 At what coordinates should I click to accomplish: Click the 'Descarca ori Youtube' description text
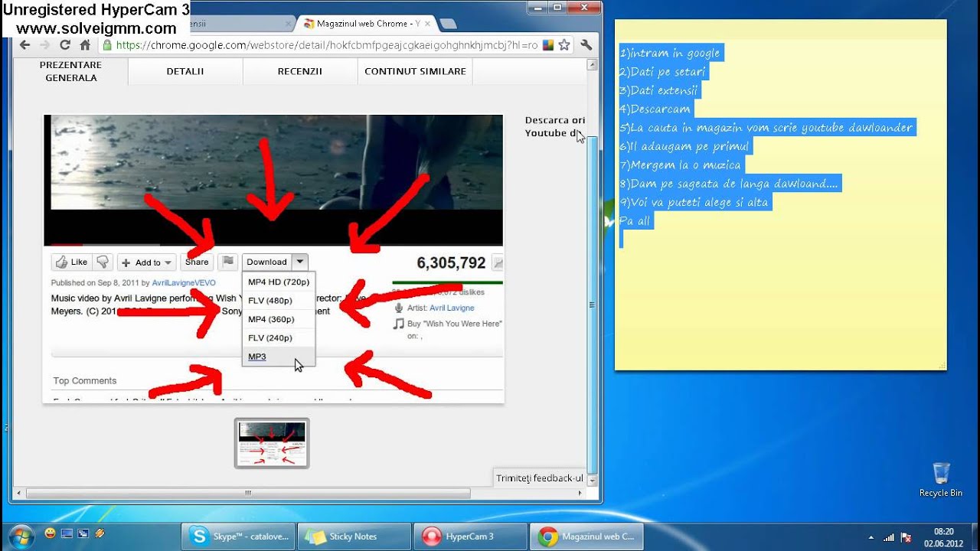click(x=555, y=126)
